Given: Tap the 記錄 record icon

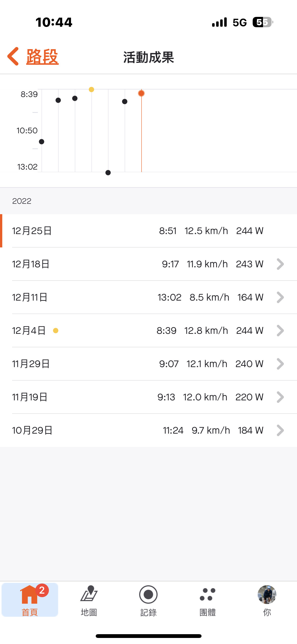Looking at the screenshot, I should tap(148, 595).
